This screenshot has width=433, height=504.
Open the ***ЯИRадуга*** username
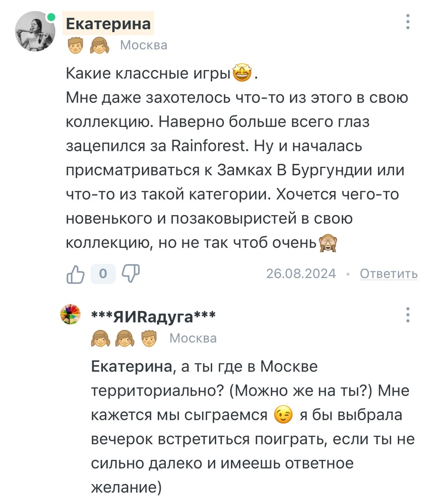point(154,317)
